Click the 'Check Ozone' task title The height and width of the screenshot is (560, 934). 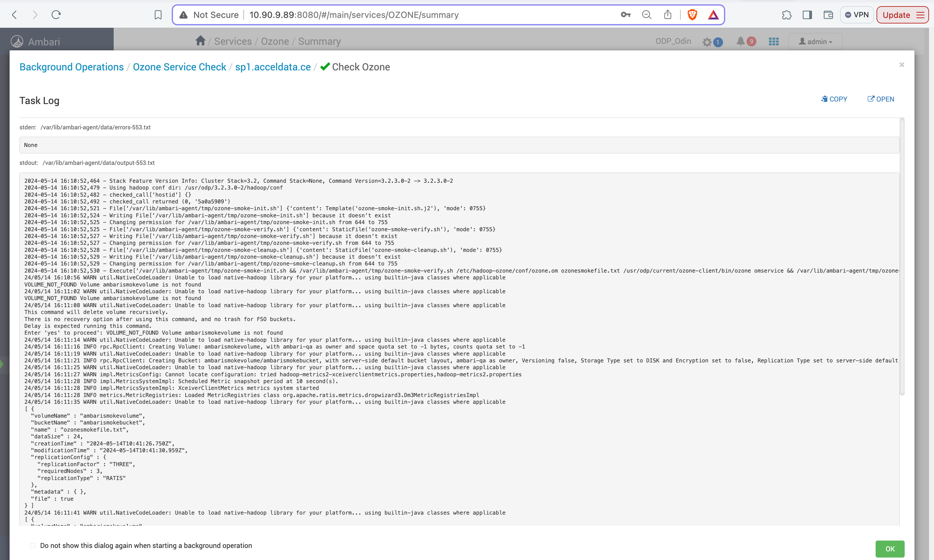point(361,67)
